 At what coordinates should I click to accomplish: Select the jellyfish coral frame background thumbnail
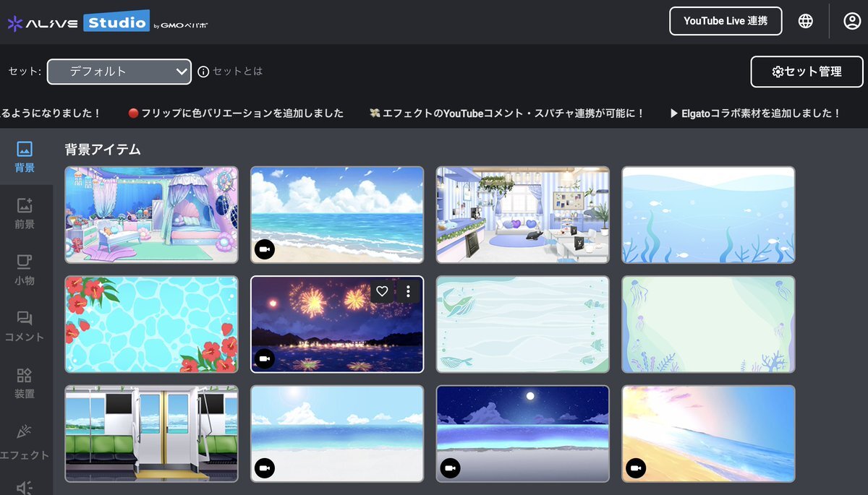pyautogui.click(x=709, y=324)
